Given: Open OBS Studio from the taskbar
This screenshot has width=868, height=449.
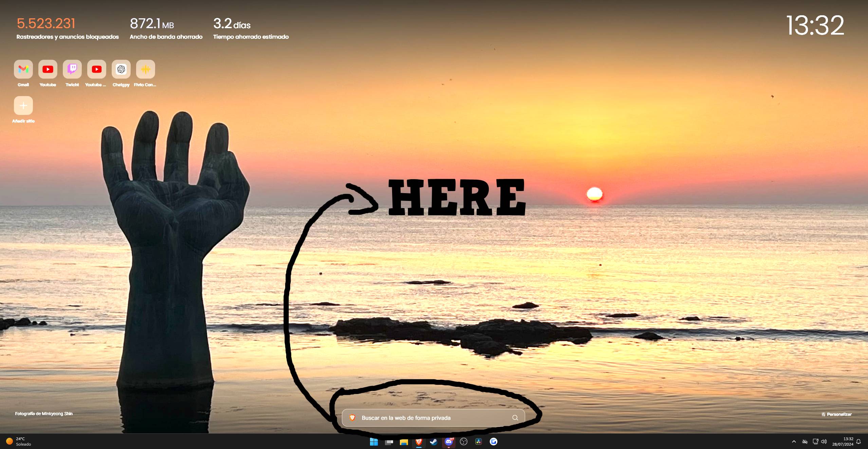Looking at the screenshot, I should coord(464,442).
